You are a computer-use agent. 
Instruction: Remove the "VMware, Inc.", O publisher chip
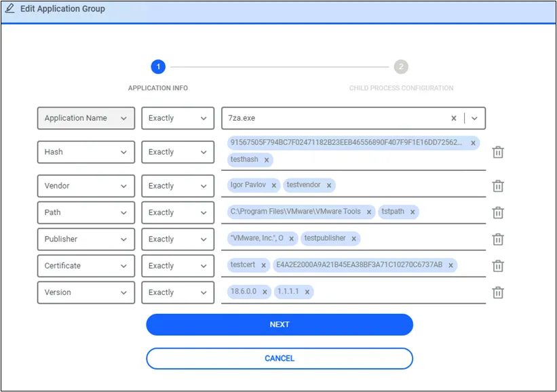coord(291,239)
